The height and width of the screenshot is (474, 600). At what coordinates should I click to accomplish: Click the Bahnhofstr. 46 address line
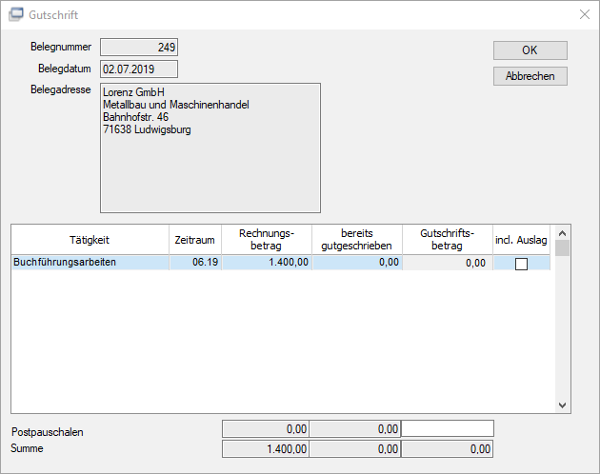tap(136, 117)
